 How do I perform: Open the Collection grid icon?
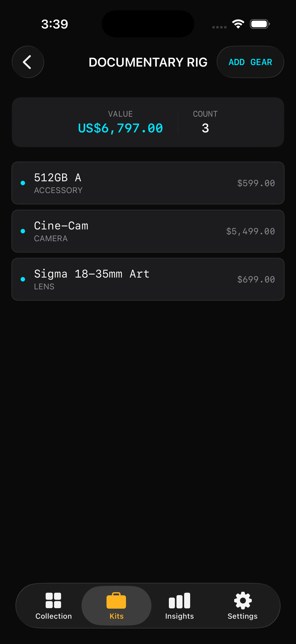pos(53,600)
